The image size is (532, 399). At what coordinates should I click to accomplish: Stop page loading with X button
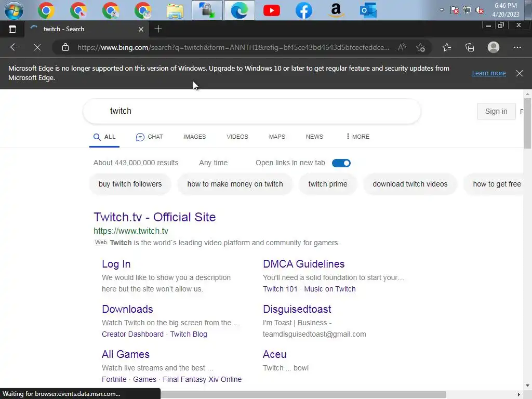tap(37, 47)
